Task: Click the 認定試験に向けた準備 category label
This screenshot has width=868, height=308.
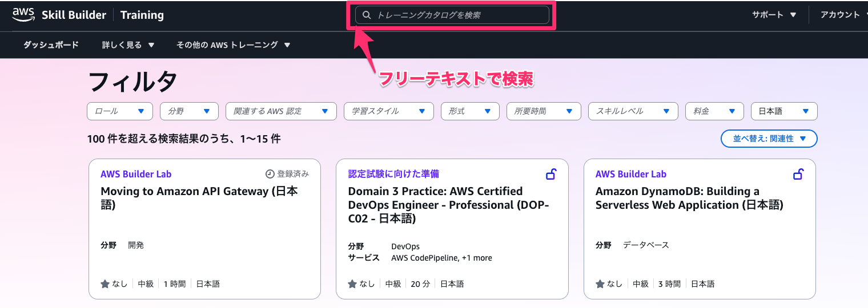Action: pos(393,174)
